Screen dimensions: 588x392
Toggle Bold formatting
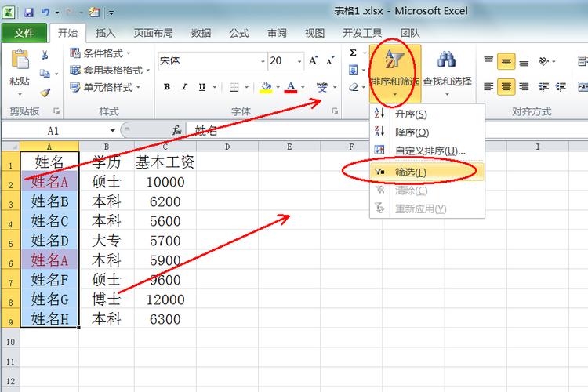[167, 87]
